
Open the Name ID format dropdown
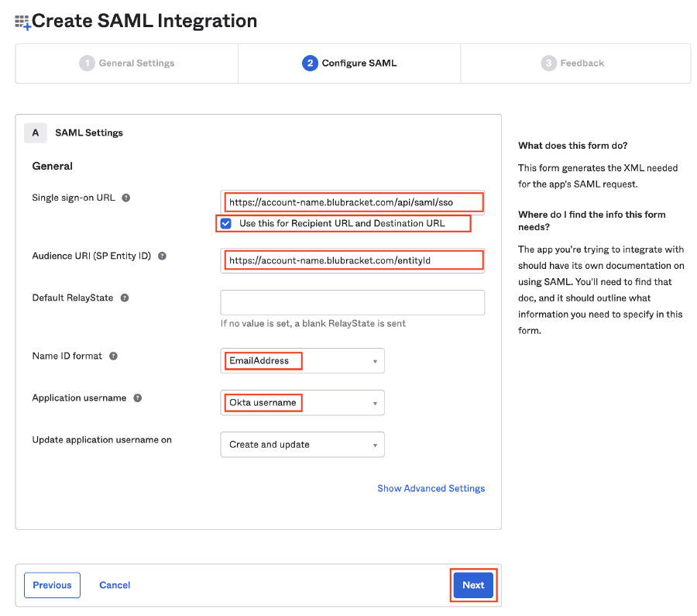[302, 361]
